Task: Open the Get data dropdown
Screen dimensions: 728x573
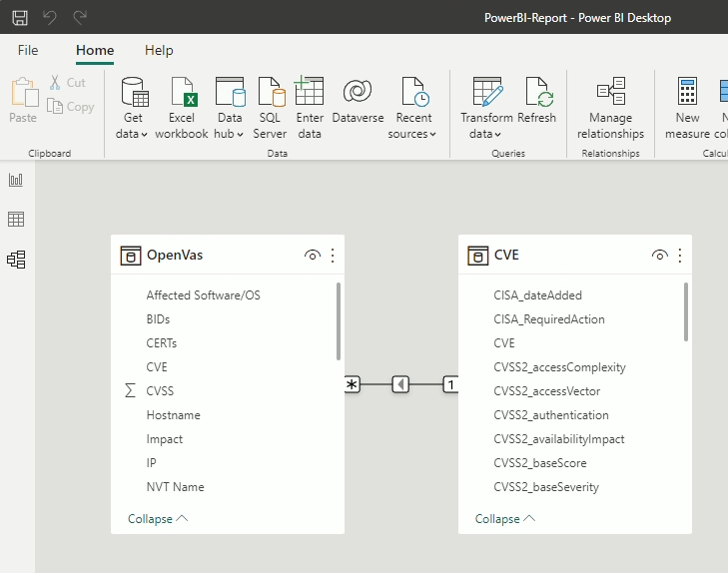Action: coord(132,108)
